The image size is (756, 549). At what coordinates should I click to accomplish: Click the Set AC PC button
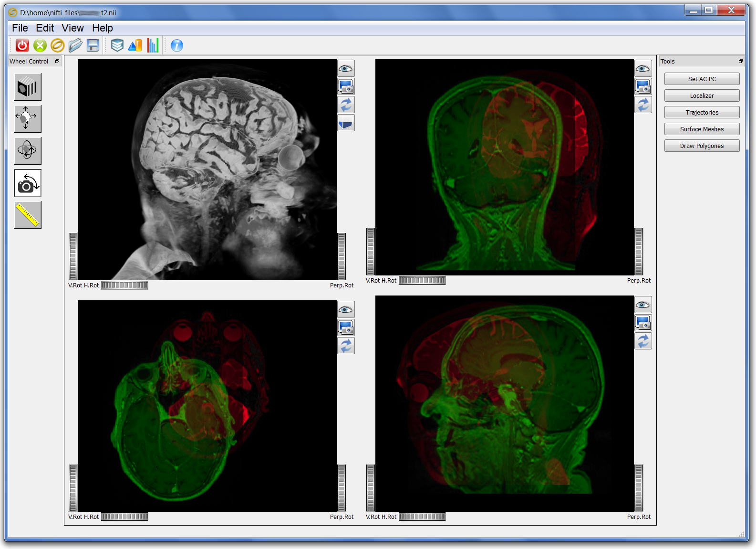pyautogui.click(x=702, y=79)
